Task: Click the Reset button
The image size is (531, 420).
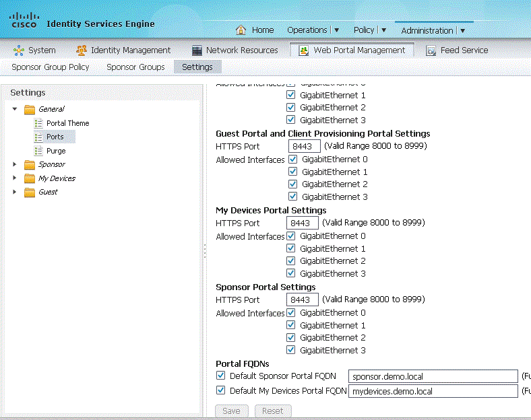Action: (272, 411)
